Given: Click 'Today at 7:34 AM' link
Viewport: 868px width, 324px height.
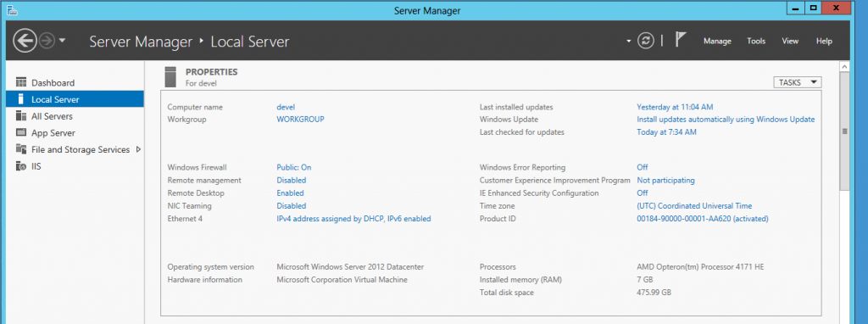Looking at the screenshot, I should click(666, 131).
